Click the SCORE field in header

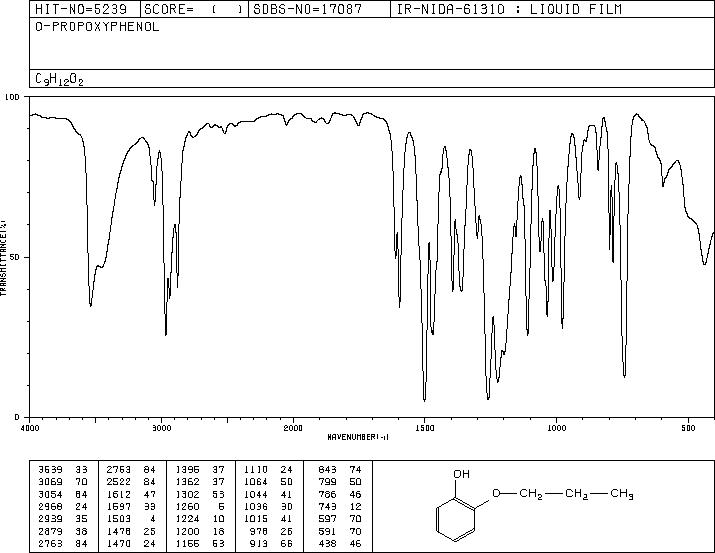tap(195, 9)
